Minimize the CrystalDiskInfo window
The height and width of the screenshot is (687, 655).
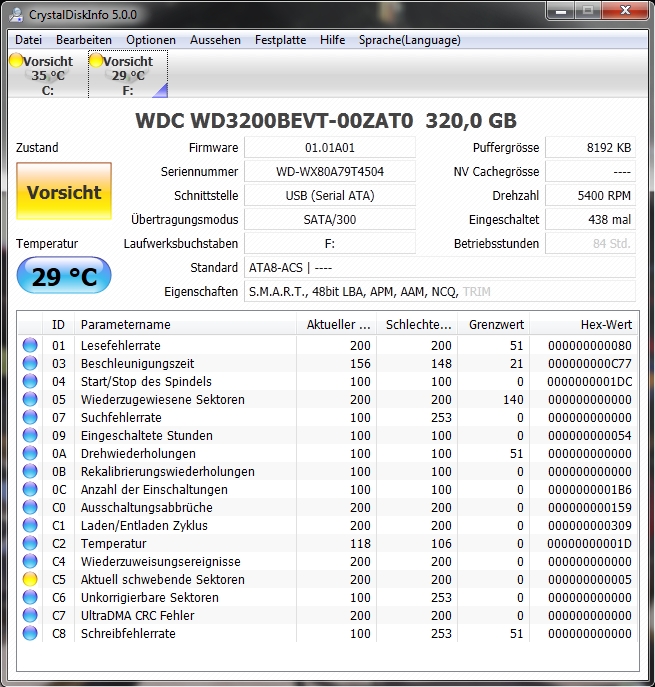tap(561, 11)
